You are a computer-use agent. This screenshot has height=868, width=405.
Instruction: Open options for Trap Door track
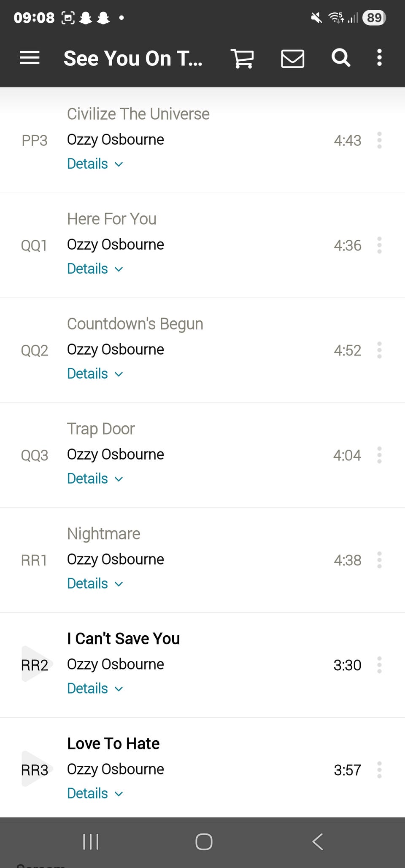tap(379, 455)
